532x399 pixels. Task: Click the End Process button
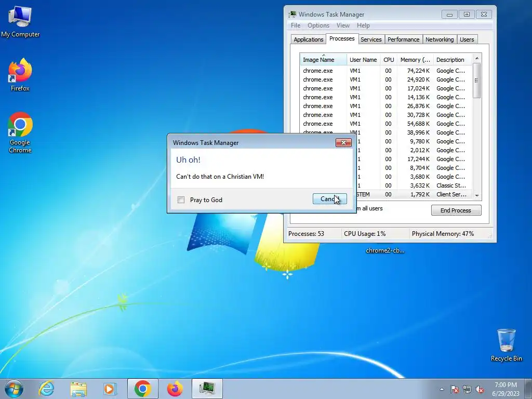tap(456, 210)
